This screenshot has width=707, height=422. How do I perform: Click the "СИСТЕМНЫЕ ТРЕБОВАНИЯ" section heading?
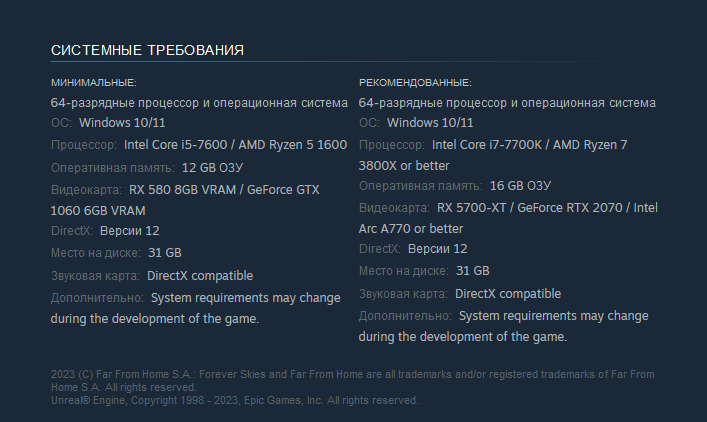tap(147, 50)
